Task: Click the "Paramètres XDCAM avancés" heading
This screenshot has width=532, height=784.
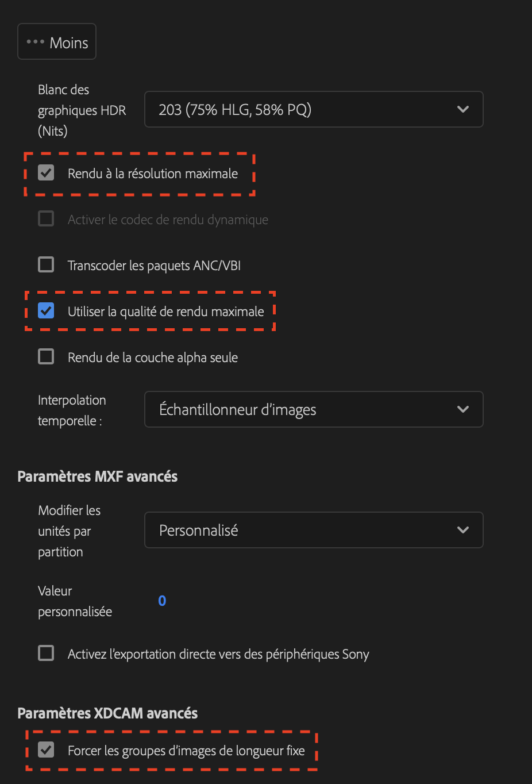Action: pos(107,713)
